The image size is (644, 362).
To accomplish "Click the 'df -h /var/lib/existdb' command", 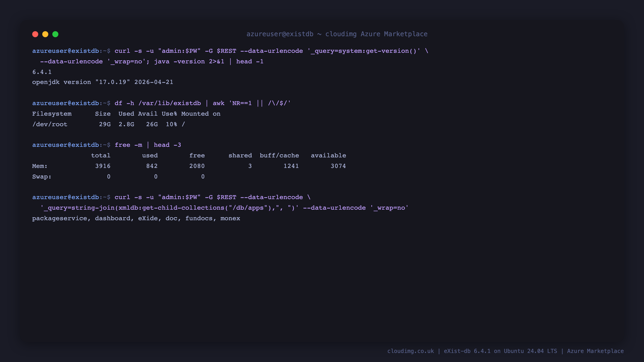I will pyautogui.click(x=157, y=103).
